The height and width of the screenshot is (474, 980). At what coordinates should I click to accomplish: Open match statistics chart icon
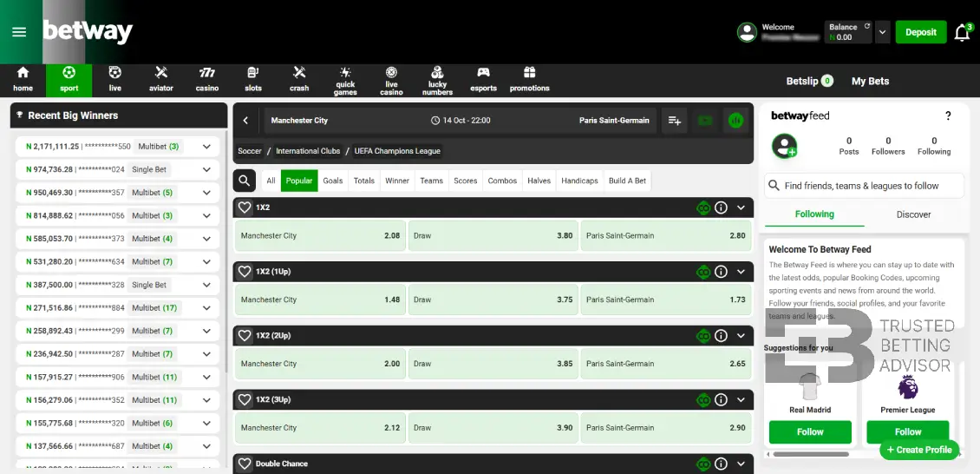coord(735,120)
